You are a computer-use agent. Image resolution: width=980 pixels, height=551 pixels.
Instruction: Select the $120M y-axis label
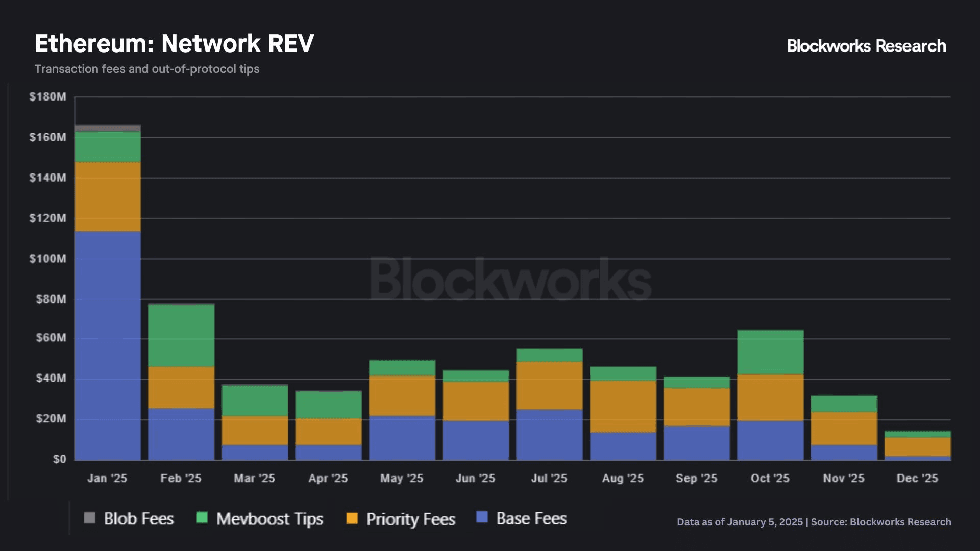pos(47,218)
